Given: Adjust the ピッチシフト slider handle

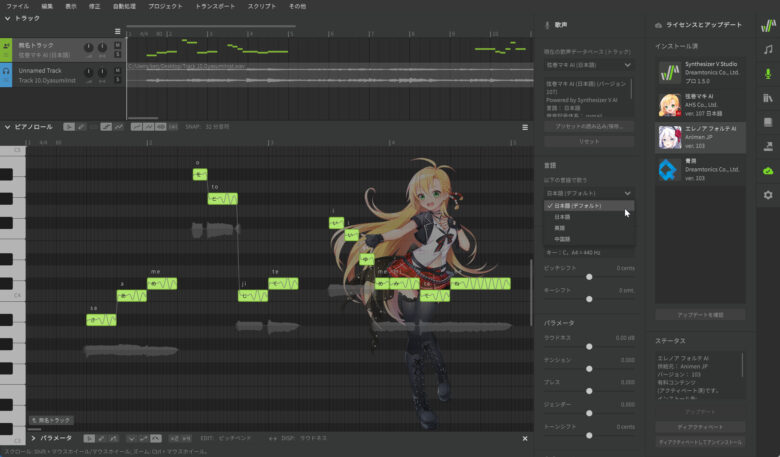Looking at the screenshot, I should (x=589, y=276).
